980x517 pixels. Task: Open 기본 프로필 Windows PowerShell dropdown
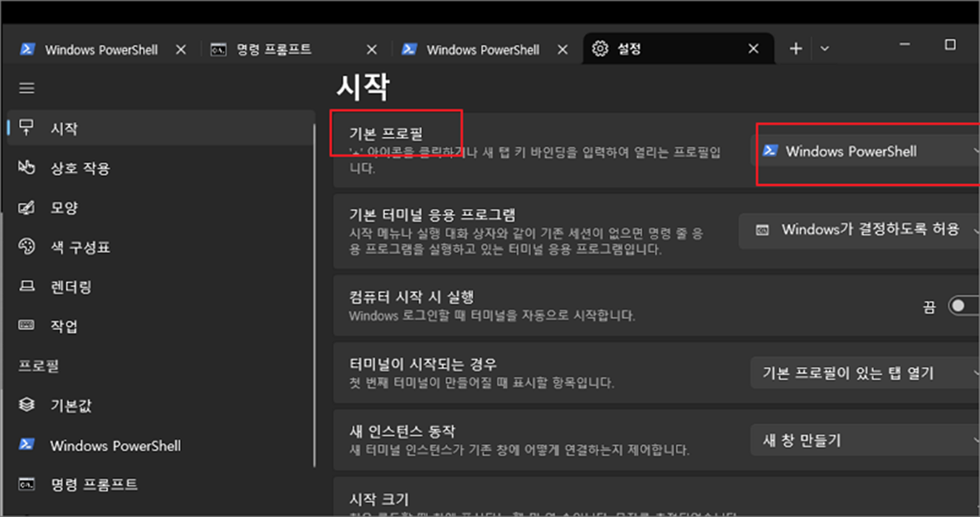[865, 151]
